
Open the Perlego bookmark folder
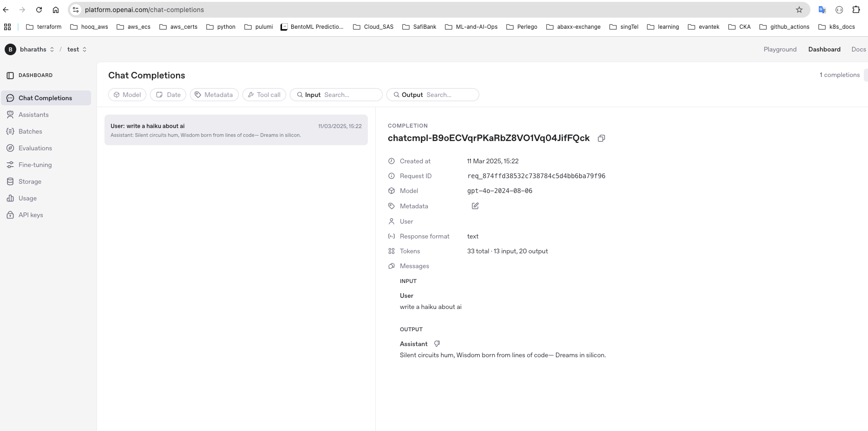tap(522, 27)
